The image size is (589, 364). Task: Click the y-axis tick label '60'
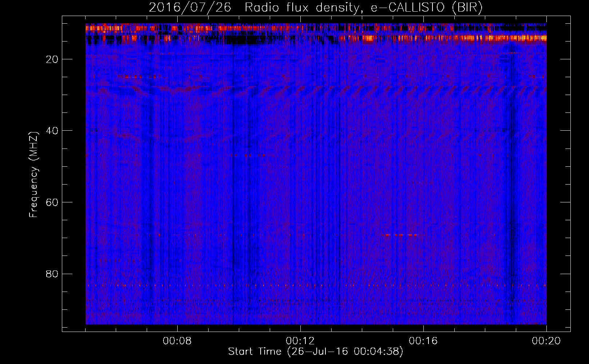52,202
